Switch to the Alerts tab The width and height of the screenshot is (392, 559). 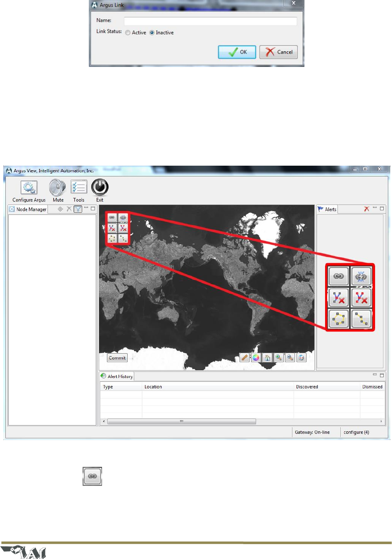(x=327, y=209)
